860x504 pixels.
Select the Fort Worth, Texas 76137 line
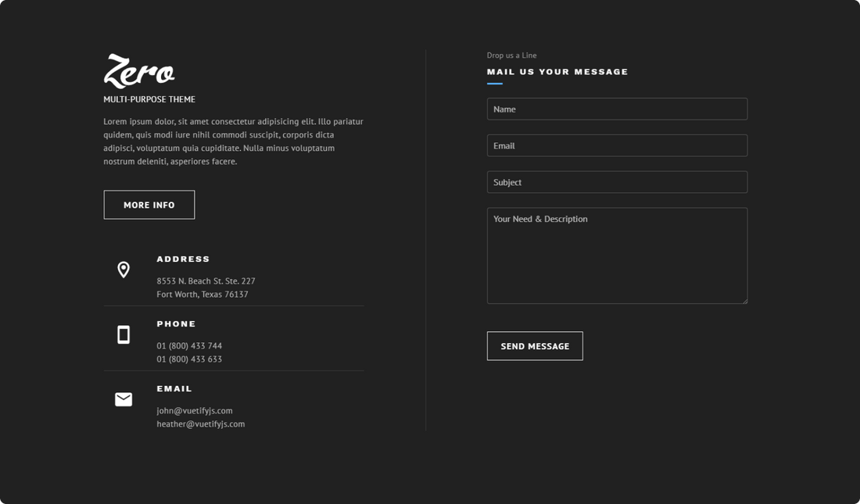(x=202, y=294)
